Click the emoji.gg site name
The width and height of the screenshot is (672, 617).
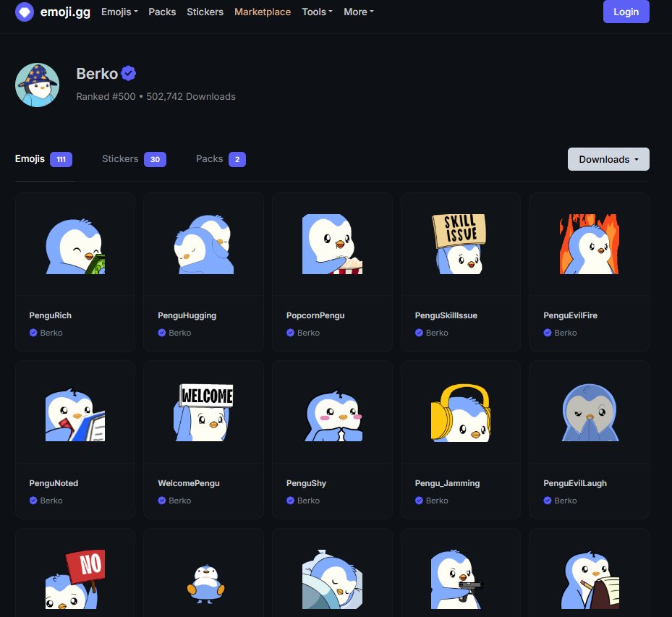[x=65, y=12]
